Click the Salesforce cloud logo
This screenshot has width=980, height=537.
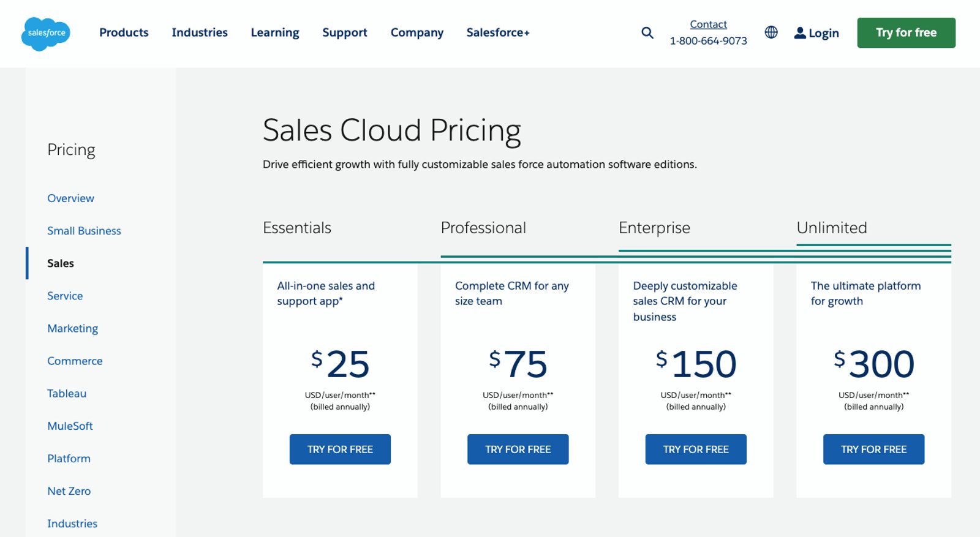(46, 33)
